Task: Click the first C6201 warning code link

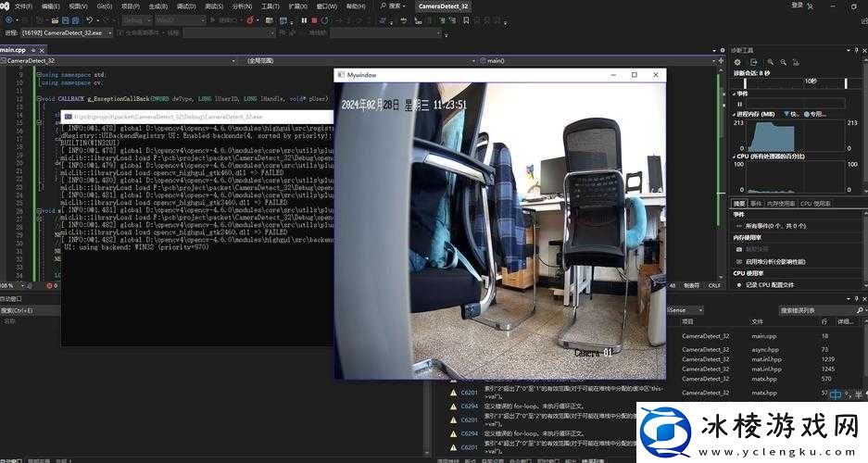Action: 469,393
